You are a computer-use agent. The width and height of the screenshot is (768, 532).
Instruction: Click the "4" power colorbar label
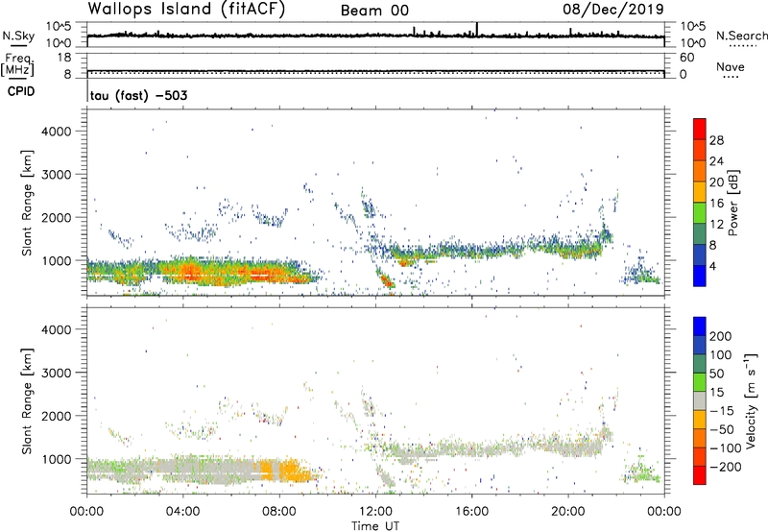pos(713,267)
